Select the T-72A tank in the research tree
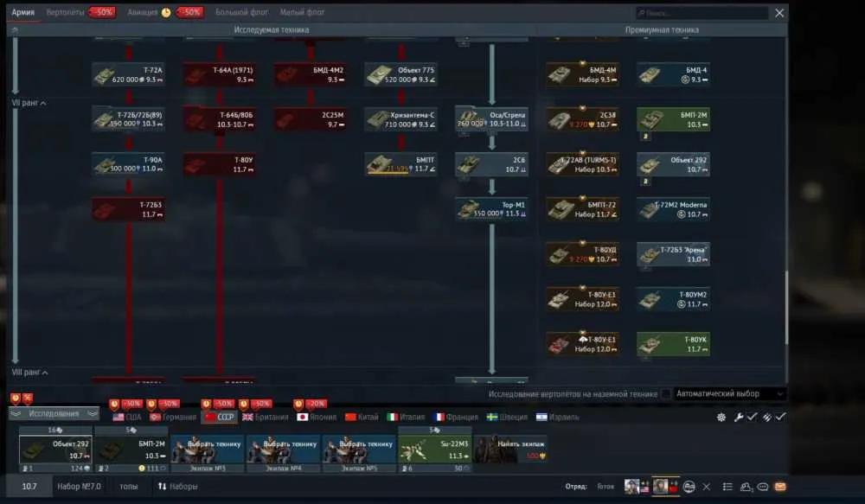The image size is (865, 504). click(128, 74)
